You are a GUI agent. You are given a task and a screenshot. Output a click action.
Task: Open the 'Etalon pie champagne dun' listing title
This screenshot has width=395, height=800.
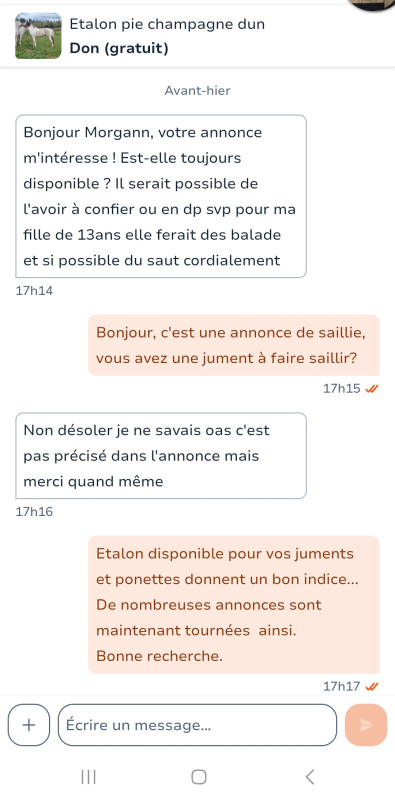point(167,24)
